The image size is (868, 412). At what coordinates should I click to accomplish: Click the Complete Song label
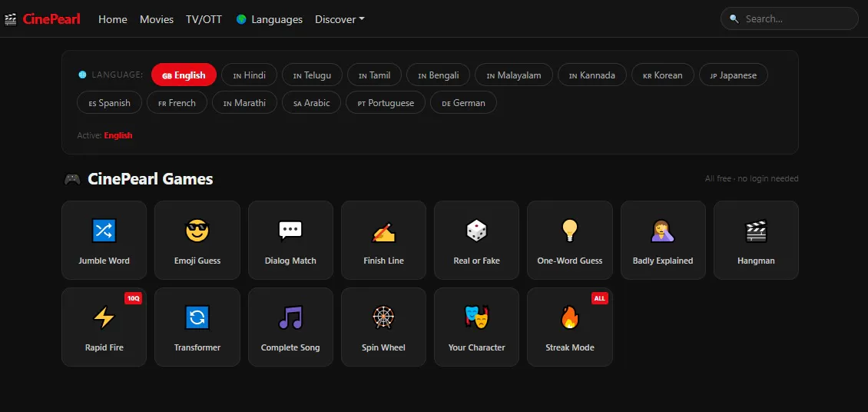click(x=290, y=347)
